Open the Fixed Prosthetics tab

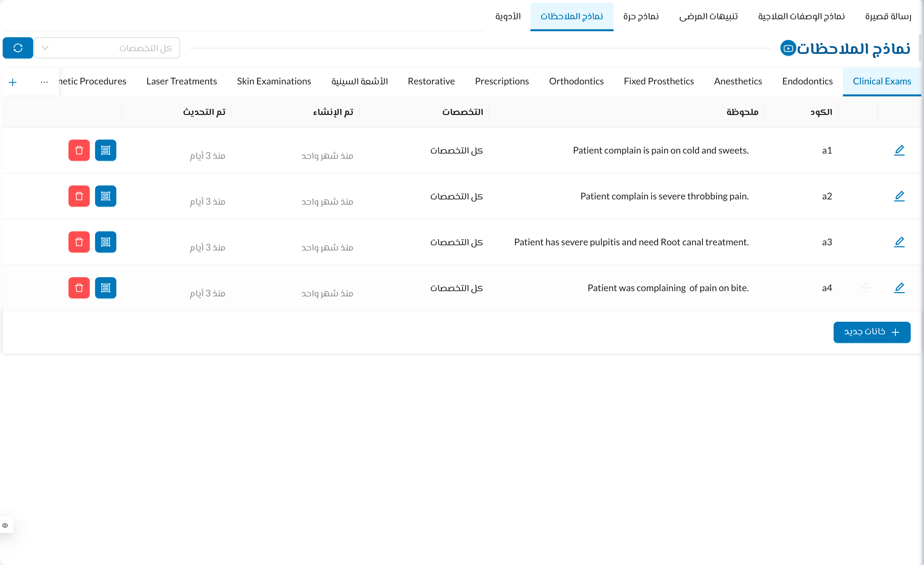(658, 81)
